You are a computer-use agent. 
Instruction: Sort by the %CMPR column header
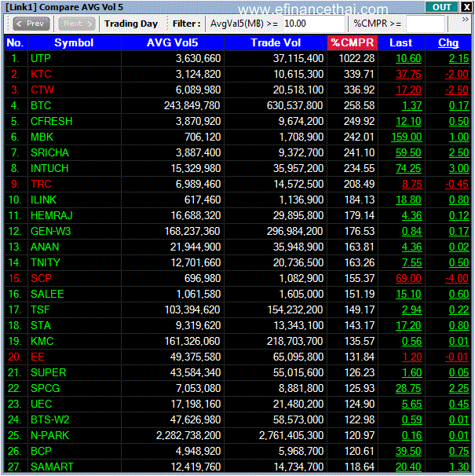(x=353, y=42)
